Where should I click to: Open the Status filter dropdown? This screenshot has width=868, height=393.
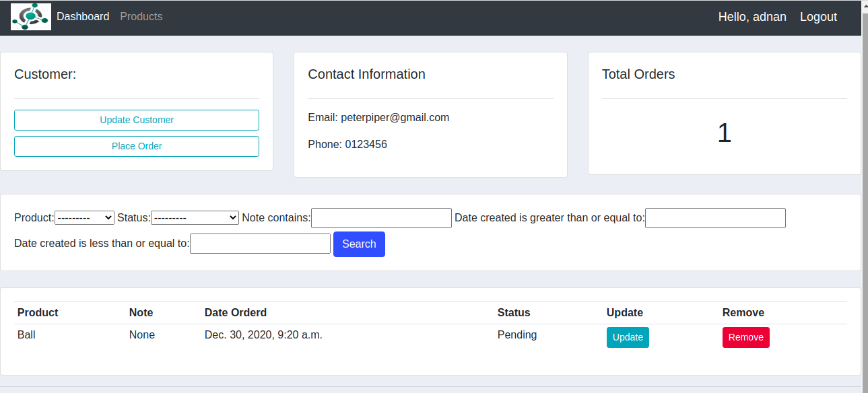click(x=195, y=217)
